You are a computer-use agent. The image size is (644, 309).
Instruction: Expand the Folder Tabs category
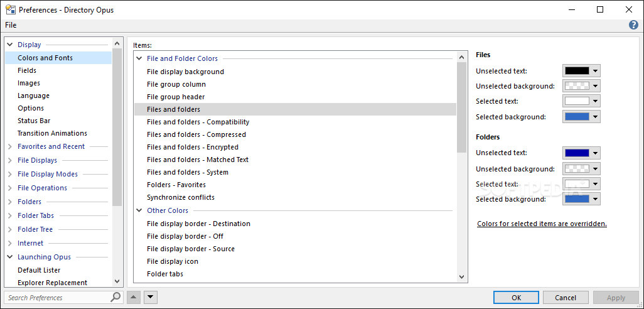point(10,215)
